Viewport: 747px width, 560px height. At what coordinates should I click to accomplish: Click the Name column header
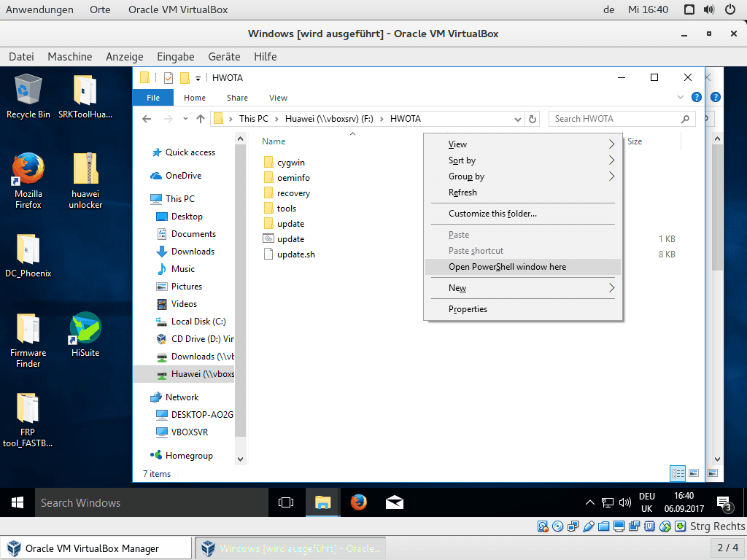pyautogui.click(x=274, y=141)
